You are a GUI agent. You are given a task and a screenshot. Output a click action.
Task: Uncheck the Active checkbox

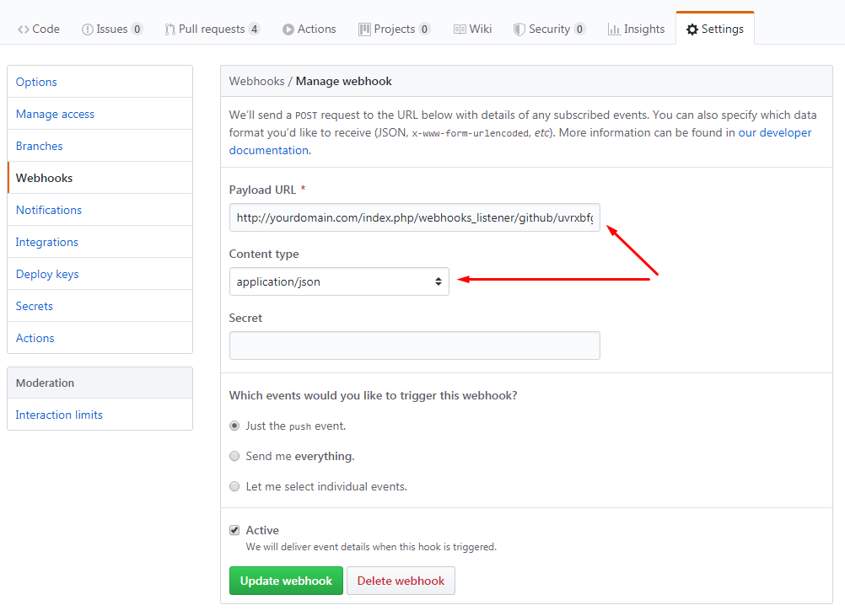[234, 530]
